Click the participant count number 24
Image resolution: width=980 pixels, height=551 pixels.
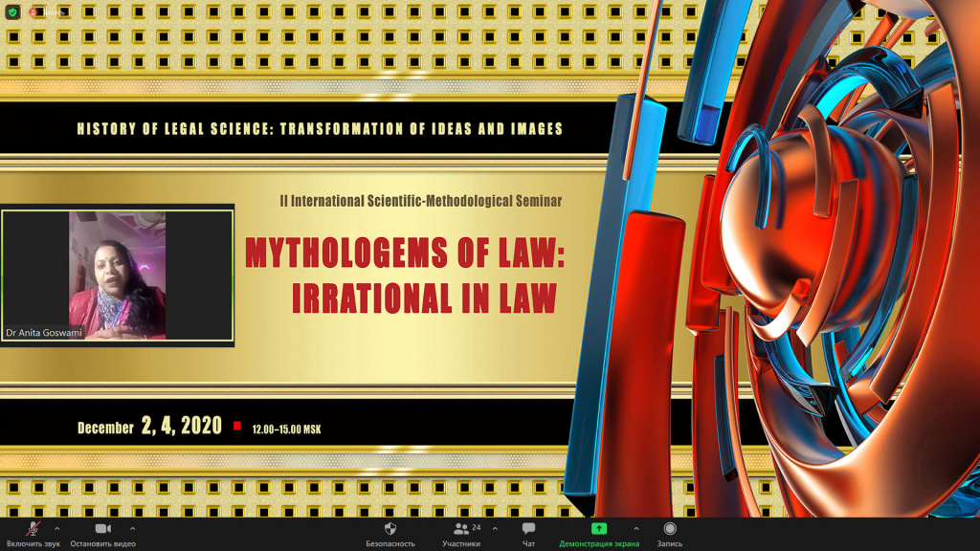pos(477,527)
